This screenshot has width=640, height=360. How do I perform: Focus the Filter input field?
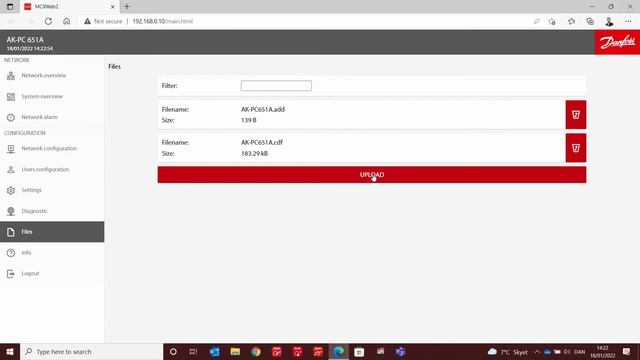276,86
